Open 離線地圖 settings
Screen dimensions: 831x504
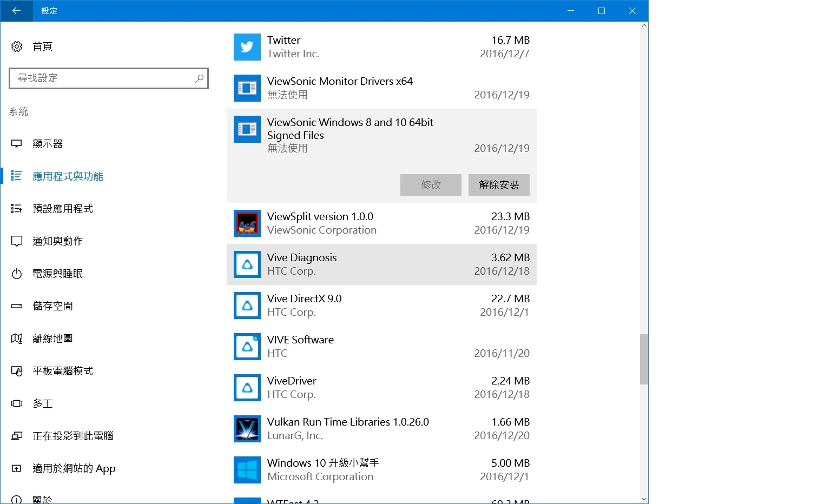point(52,339)
